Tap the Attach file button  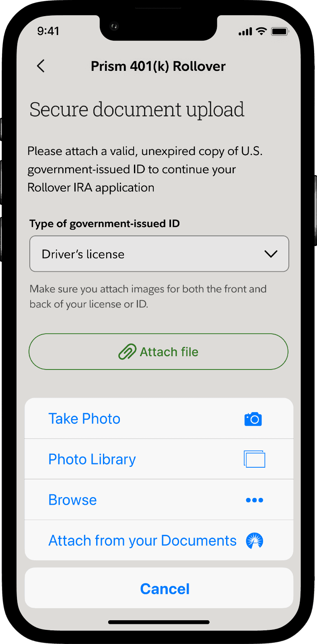coord(158,352)
